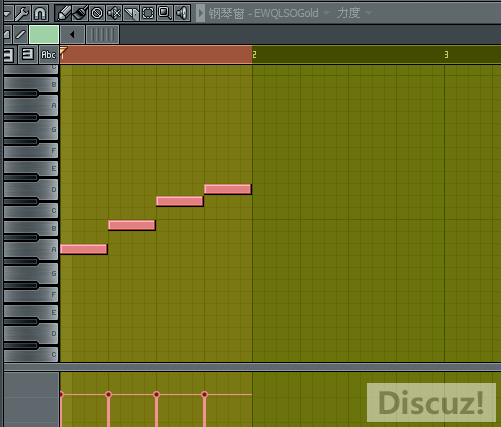Click the second note's velocity handle
This screenshot has height=427, width=501.
point(108,395)
